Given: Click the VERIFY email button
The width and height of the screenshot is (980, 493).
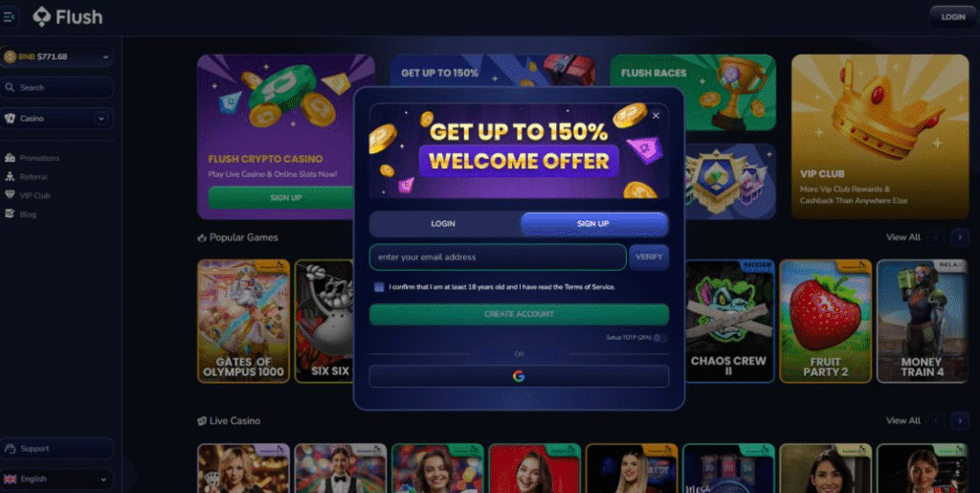Looking at the screenshot, I should point(649,257).
